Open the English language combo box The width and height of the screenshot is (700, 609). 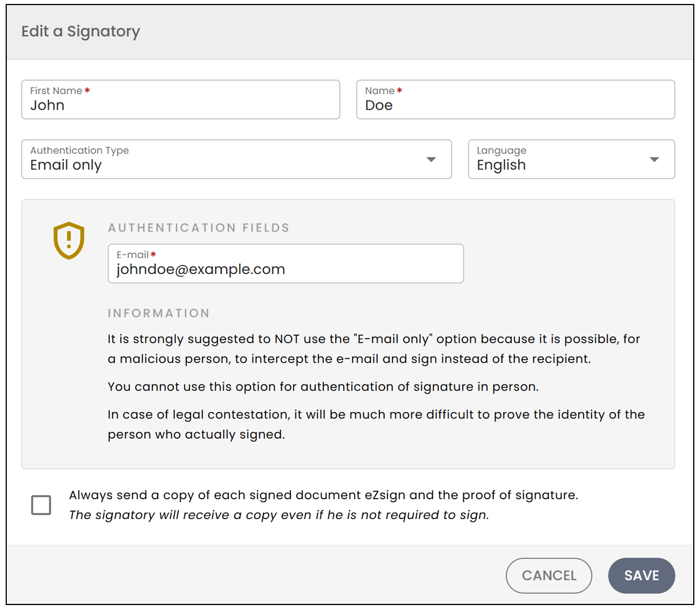tap(571, 159)
